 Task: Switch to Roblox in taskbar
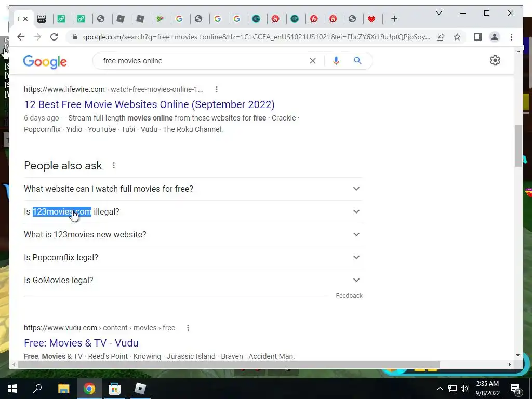(140, 389)
